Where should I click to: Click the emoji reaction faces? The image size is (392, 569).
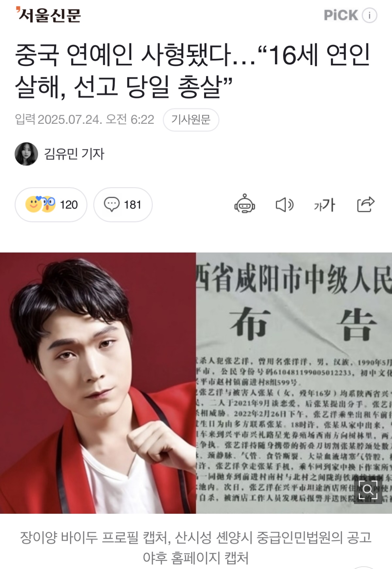click(x=41, y=204)
